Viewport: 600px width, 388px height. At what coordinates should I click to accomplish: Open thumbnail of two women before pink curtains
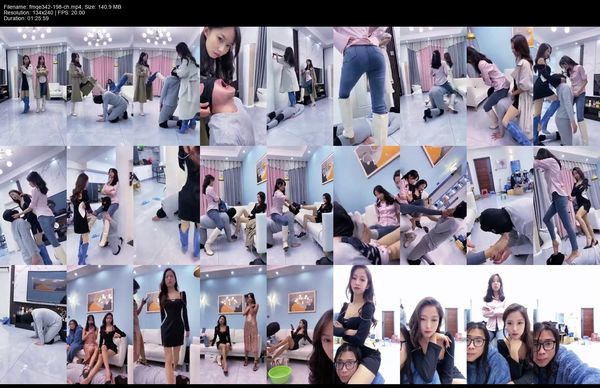point(33,86)
